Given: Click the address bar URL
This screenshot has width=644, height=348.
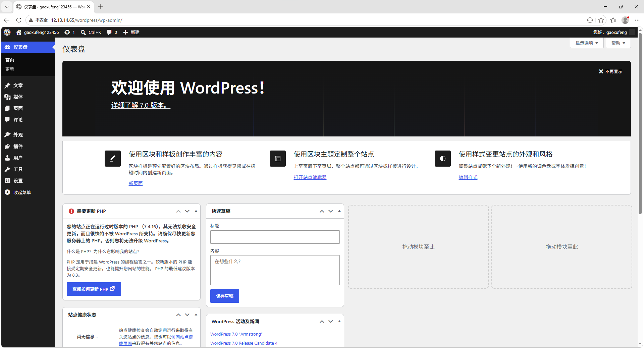Looking at the screenshot, I should [87, 20].
